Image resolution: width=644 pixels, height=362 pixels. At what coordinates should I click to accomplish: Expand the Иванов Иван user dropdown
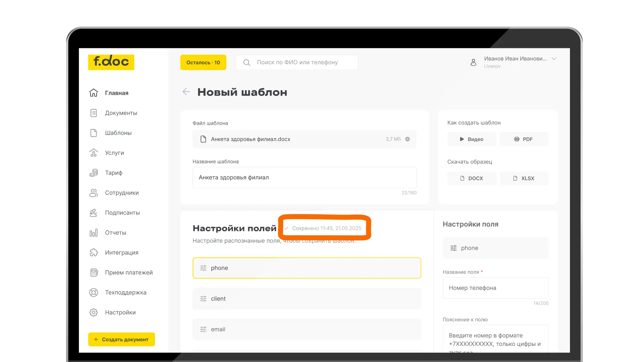tap(554, 59)
